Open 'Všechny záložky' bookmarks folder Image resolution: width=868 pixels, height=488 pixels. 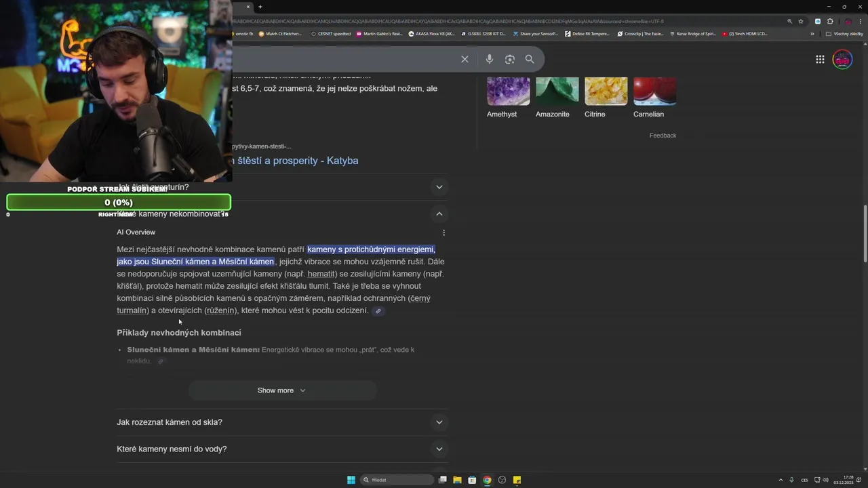click(x=845, y=34)
